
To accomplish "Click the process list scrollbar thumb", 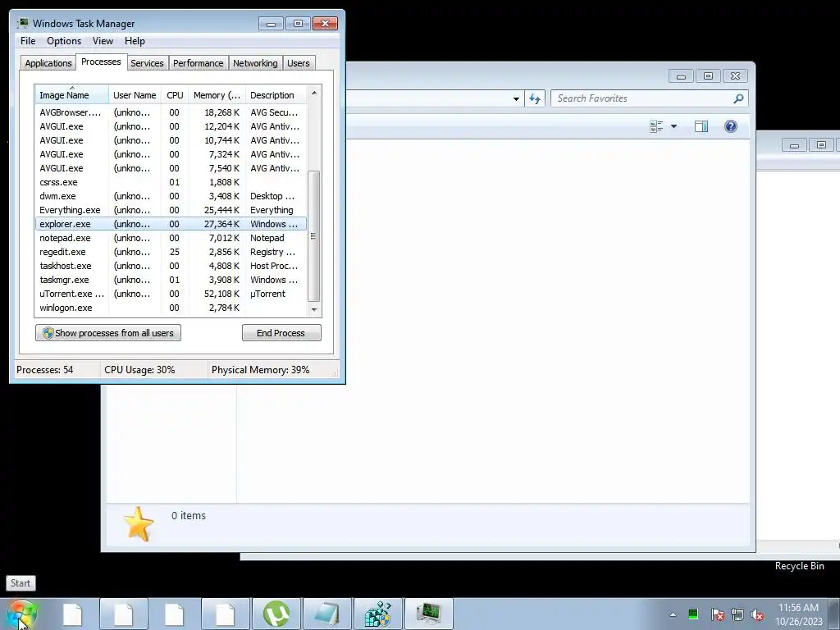I will pos(314,236).
